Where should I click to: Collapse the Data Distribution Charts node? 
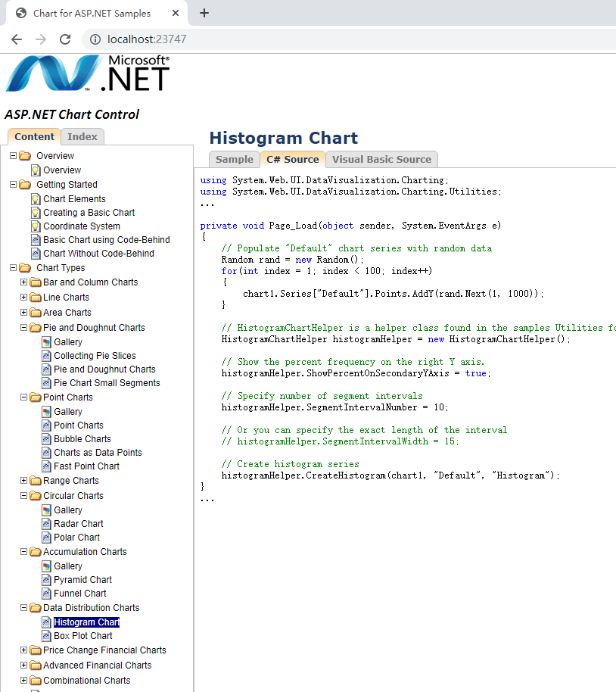tap(23, 608)
